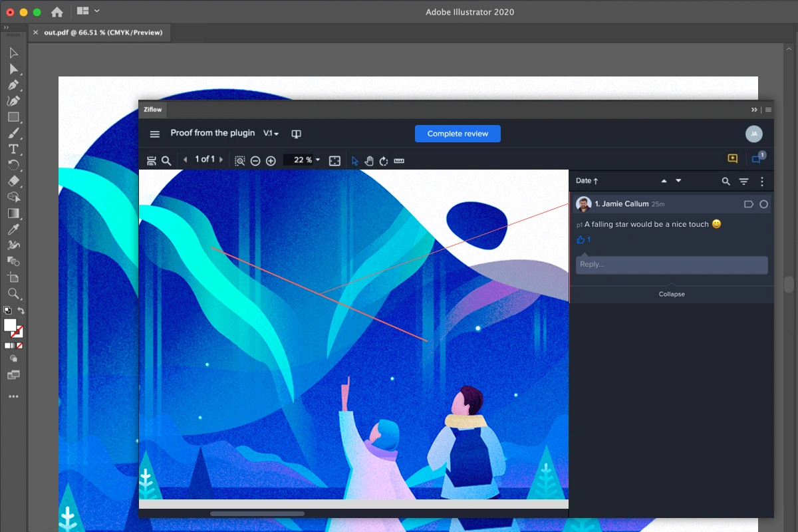The width and height of the screenshot is (798, 532).
Task: Choose the Rectangle tool
Action: 13,117
